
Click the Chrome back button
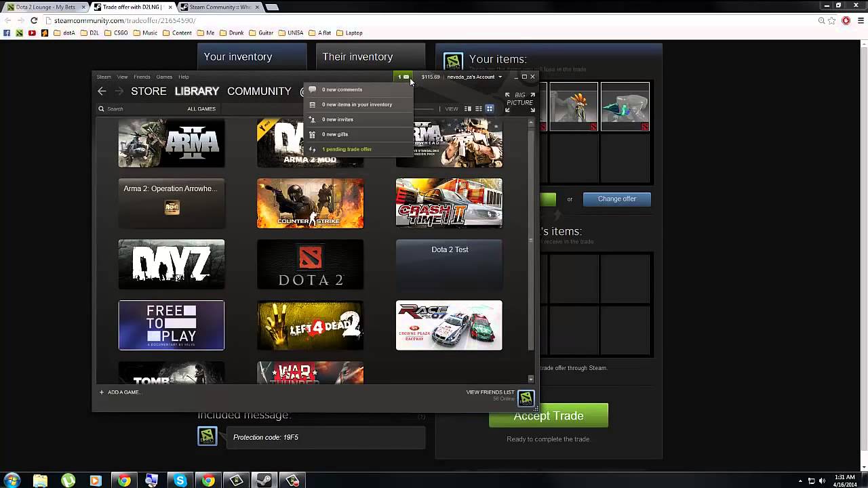coord(7,20)
